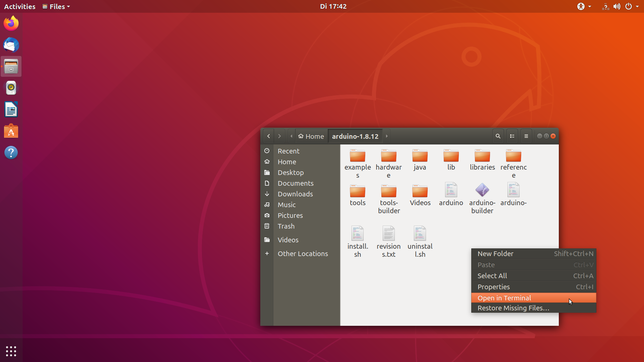The image size is (644, 362).
Task: Toggle list/grid view in Files
Action: click(512, 136)
